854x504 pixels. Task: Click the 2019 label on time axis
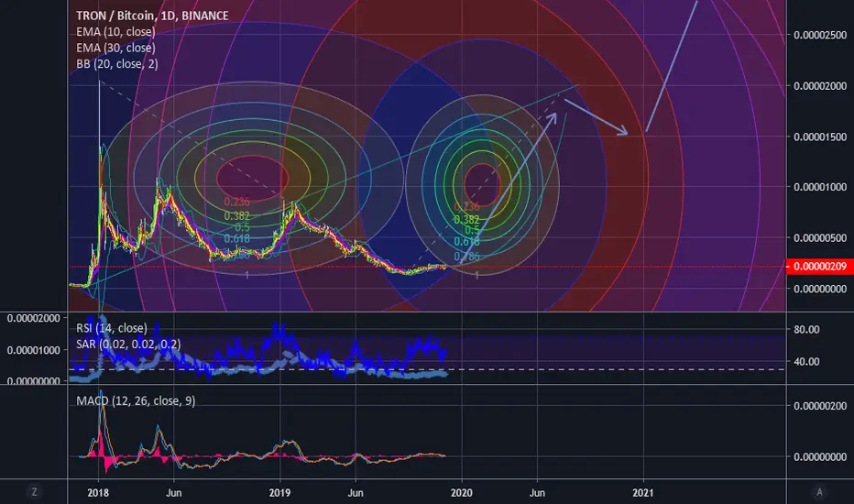click(280, 493)
